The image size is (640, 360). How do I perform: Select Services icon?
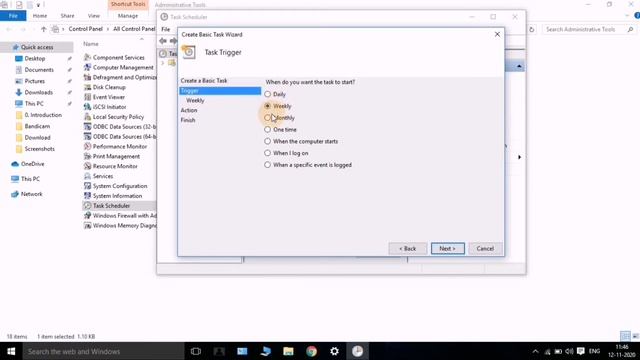pyautogui.click(x=87, y=176)
